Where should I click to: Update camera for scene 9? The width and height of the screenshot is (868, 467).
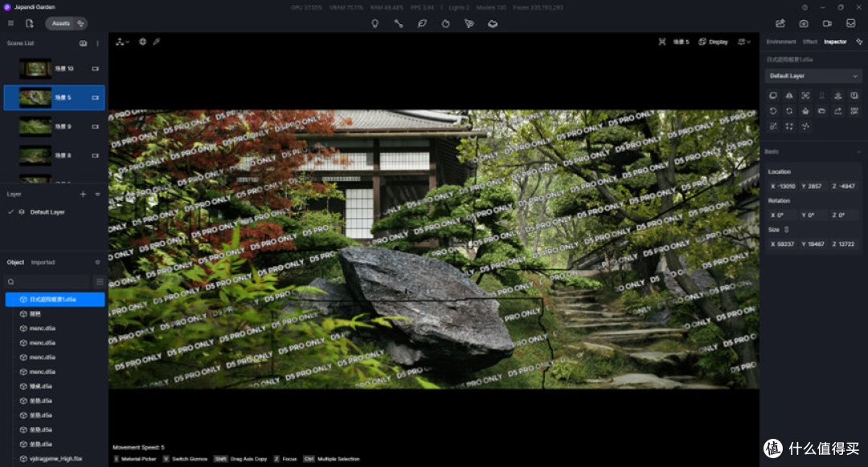click(x=95, y=126)
